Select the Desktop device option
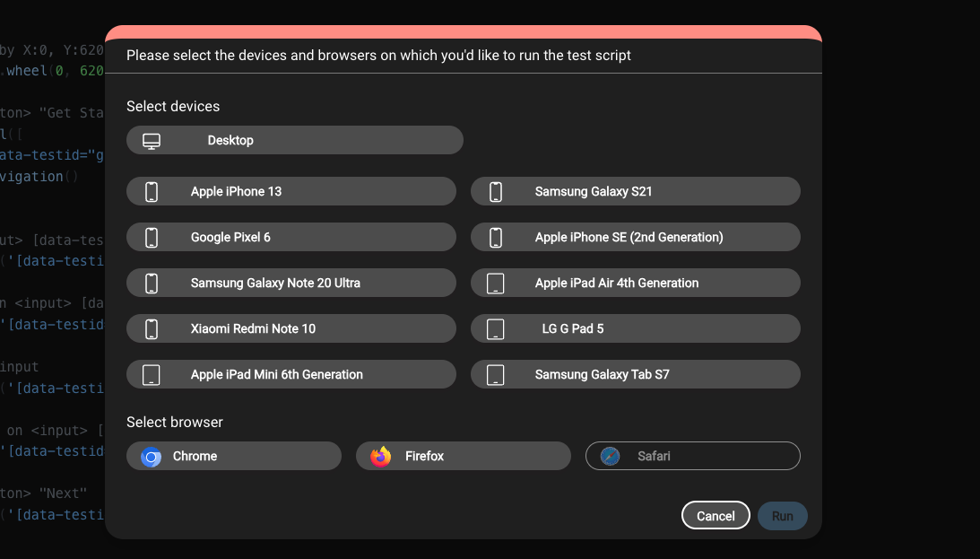Viewport: 980px width, 559px height. 294,140
